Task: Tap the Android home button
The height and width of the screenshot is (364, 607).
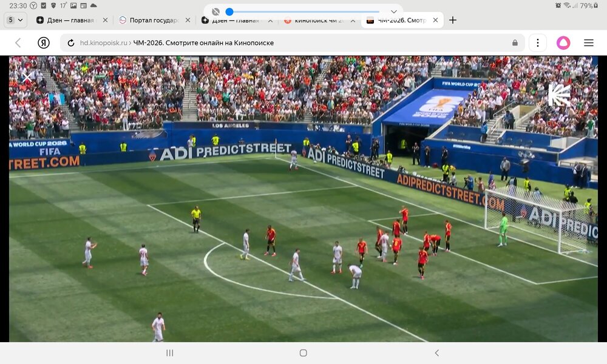Action: point(303,353)
